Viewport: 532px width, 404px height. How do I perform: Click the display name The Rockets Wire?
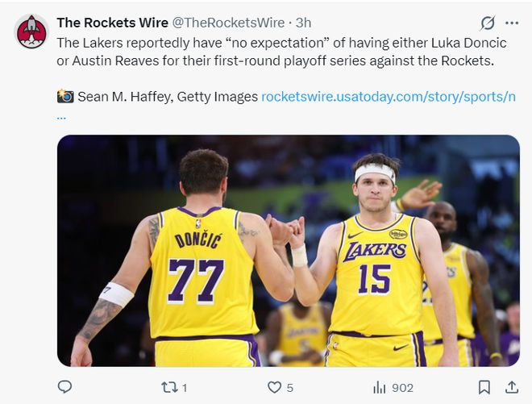coord(112,23)
